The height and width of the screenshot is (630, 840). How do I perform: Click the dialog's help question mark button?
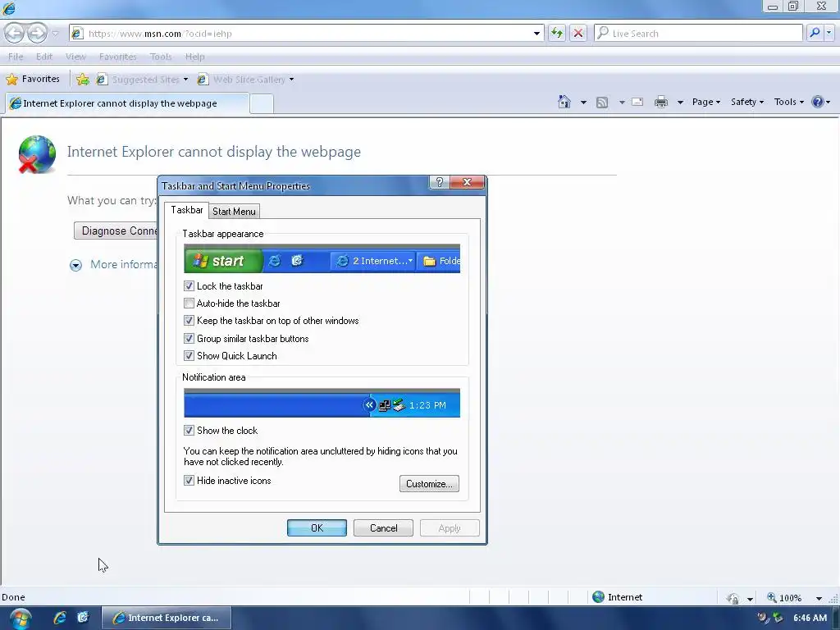pos(440,182)
